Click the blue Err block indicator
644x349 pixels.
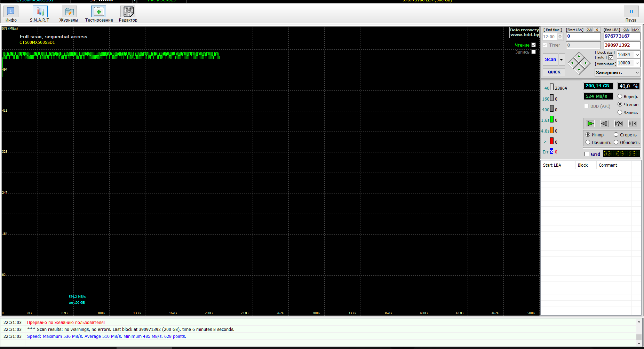(x=552, y=151)
